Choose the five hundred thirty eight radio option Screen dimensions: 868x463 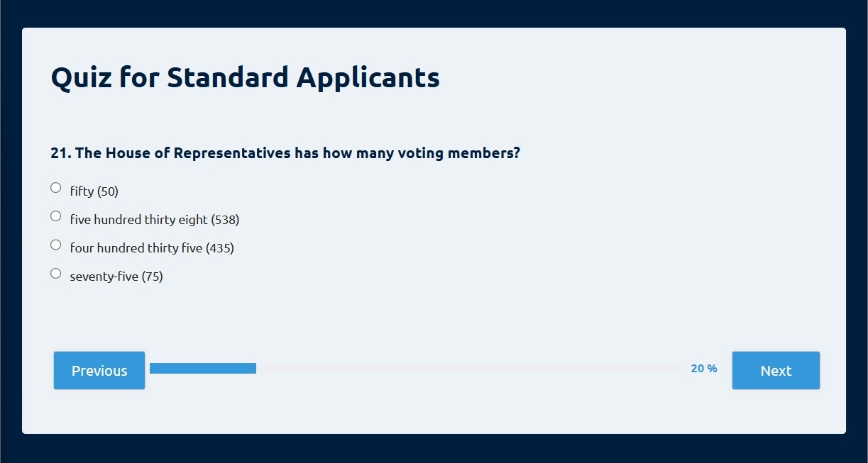point(56,216)
